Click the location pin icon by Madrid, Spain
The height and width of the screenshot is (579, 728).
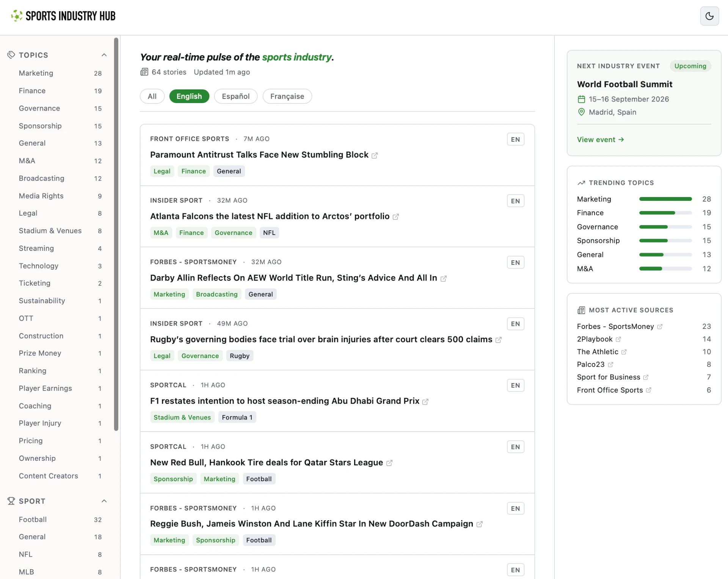pyautogui.click(x=581, y=112)
